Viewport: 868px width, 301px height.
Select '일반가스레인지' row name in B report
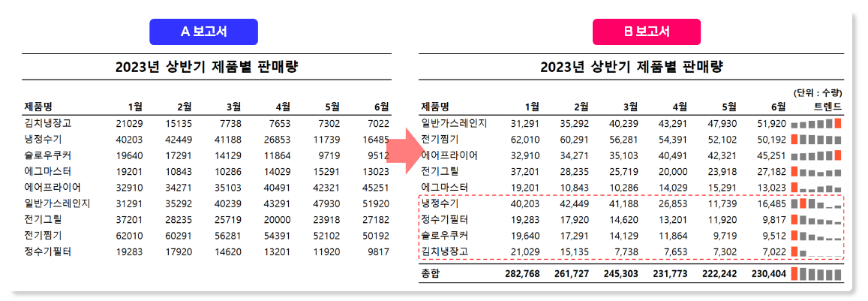[x=455, y=123]
